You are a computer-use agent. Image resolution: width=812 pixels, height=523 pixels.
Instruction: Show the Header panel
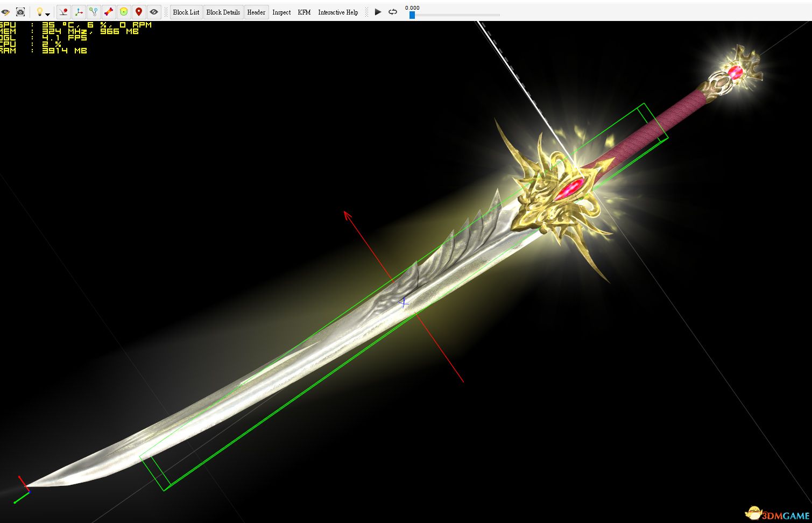click(x=256, y=12)
